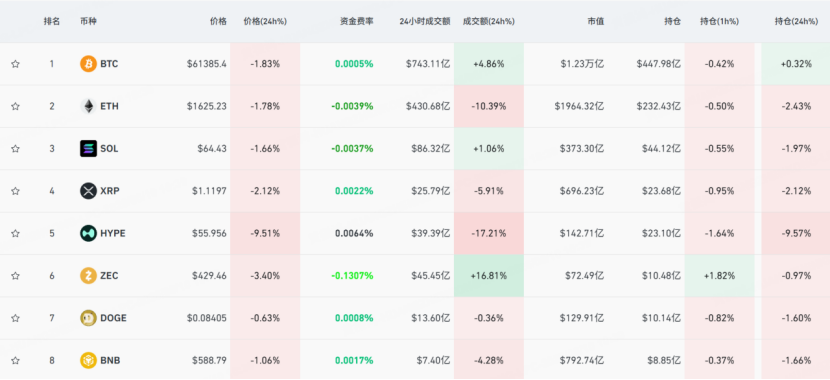Select HYPE price $55.956
The image size is (830, 380).
click(209, 233)
